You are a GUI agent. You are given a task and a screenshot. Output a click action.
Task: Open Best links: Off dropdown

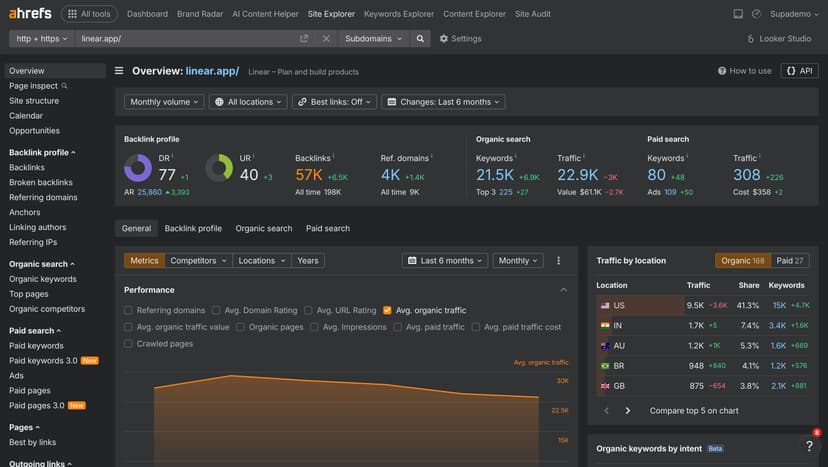pos(334,102)
